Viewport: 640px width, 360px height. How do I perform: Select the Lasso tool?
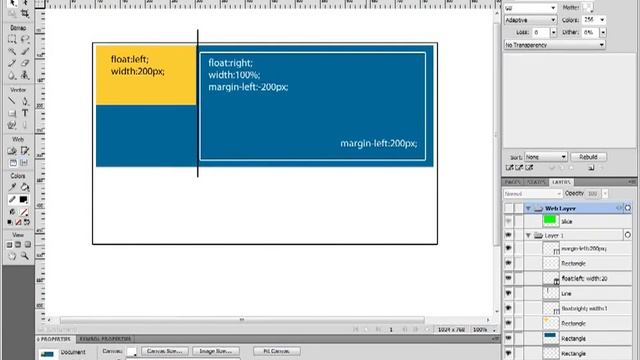point(25,39)
